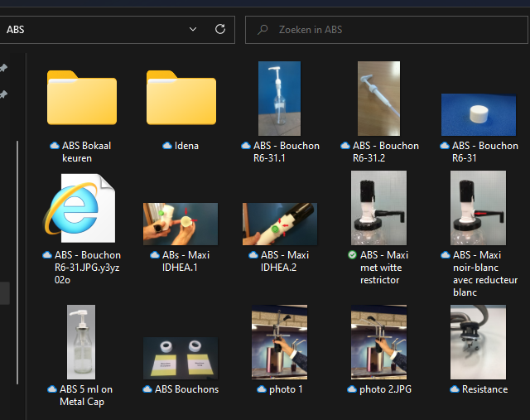
Task: Click the ABS - Maxi IDHEA.2 file name
Action: 285,261
